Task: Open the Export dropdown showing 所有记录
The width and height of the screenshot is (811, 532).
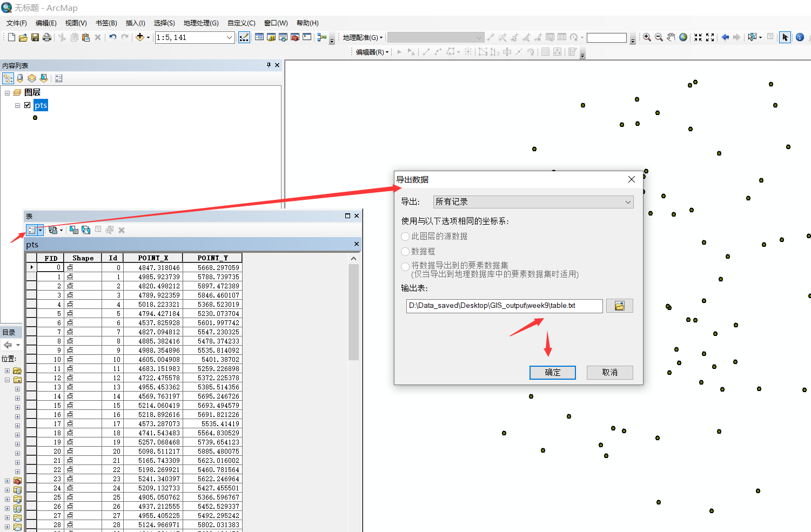Action: click(533, 202)
